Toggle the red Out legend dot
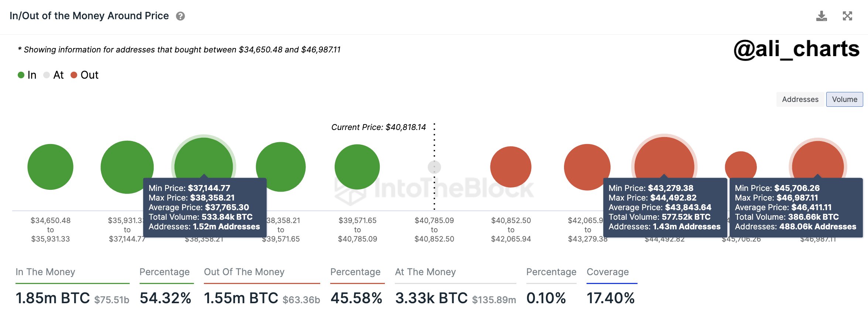The width and height of the screenshot is (868, 325). tap(74, 75)
